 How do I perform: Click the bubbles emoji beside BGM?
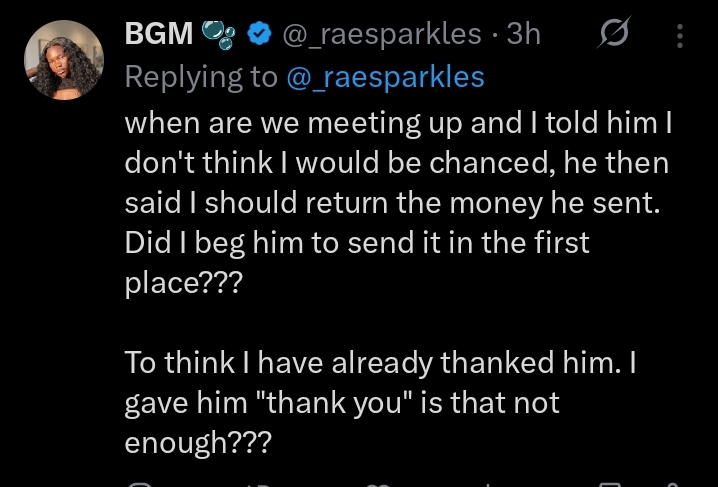[217, 34]
